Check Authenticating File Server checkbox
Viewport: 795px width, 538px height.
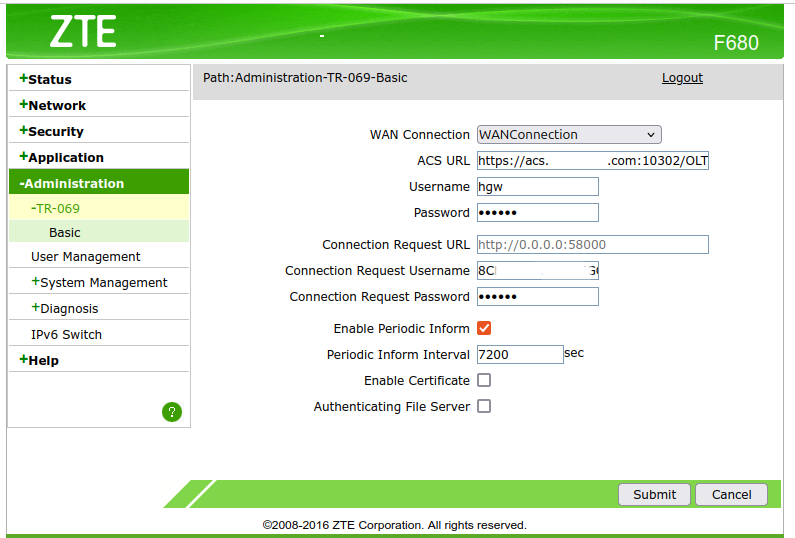click(484, 406)
